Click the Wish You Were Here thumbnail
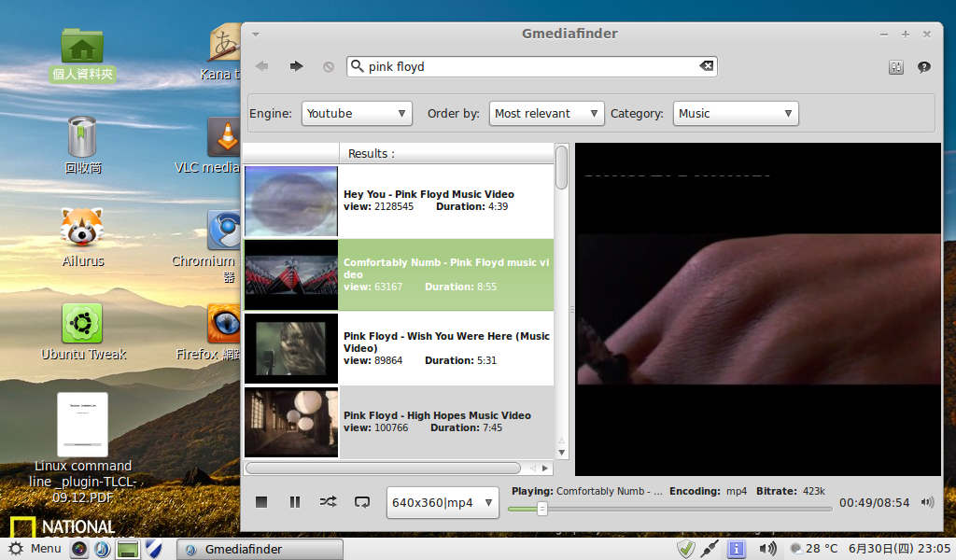The height and width of the screenshot is (560, 956). point(291,348)
